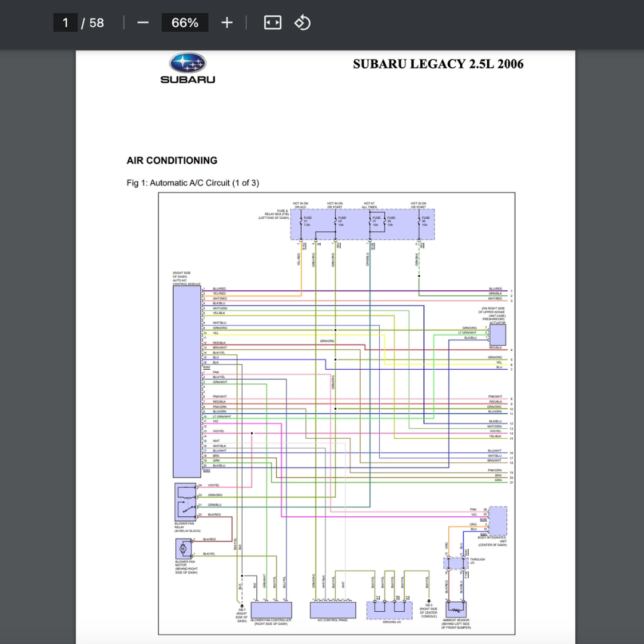Click the SUBARU LEGACY 2.5L 2006 title
Image resolution: width=644 pixels, height=644 pixels.
pyautogui.click(x=438, y=64)
